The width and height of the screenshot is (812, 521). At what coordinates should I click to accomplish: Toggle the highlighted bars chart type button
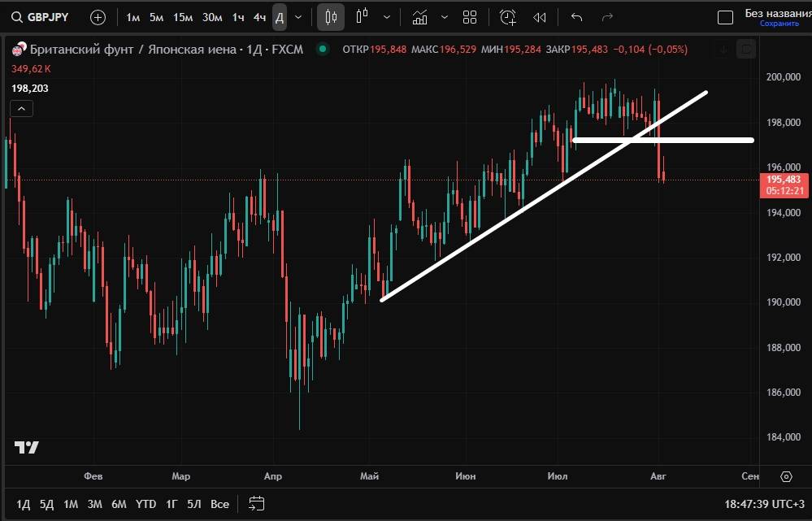click(x=330, y=17)
